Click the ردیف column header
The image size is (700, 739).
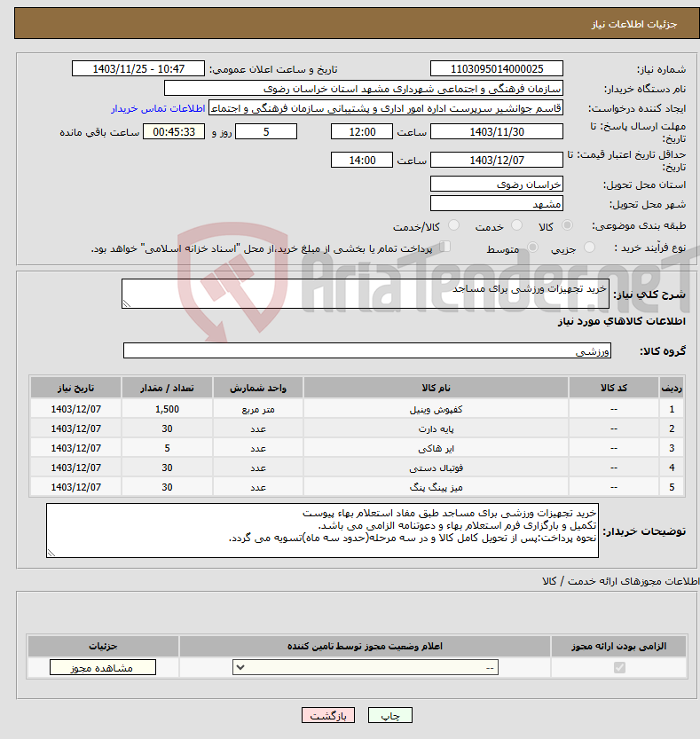[x=672, y=388]
